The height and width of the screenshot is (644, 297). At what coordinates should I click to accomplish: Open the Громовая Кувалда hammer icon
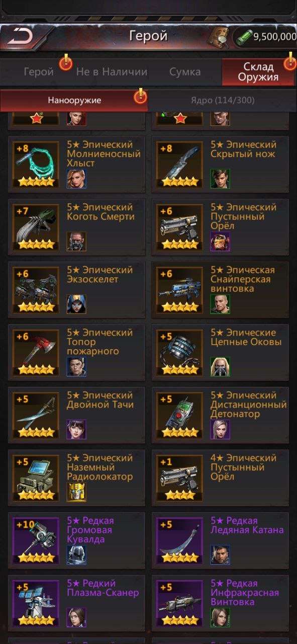click(x=36, y=540)
